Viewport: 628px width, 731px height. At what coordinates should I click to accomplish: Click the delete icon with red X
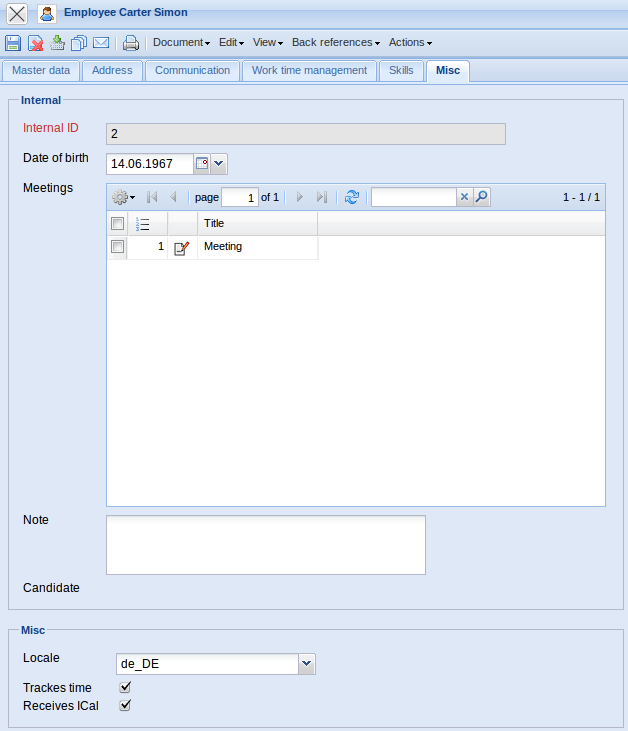click(35, 43)
